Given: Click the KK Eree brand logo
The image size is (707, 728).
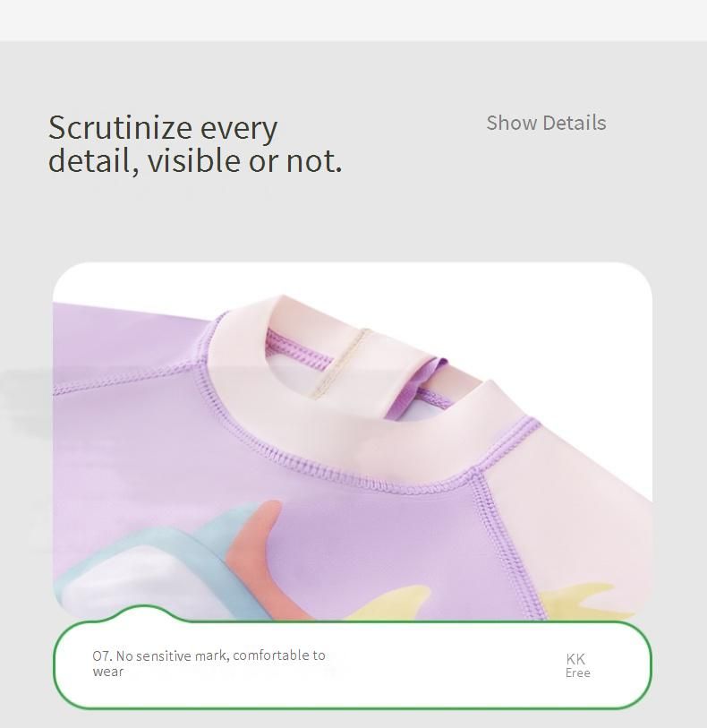Looking at the screenshot, I should point(577,666).
